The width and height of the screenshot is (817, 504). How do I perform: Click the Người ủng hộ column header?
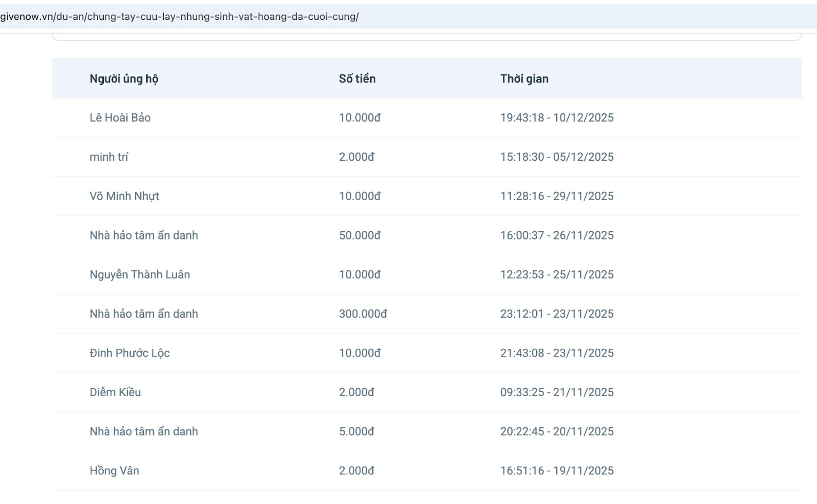pyautogui.click(x=124, y=79)
